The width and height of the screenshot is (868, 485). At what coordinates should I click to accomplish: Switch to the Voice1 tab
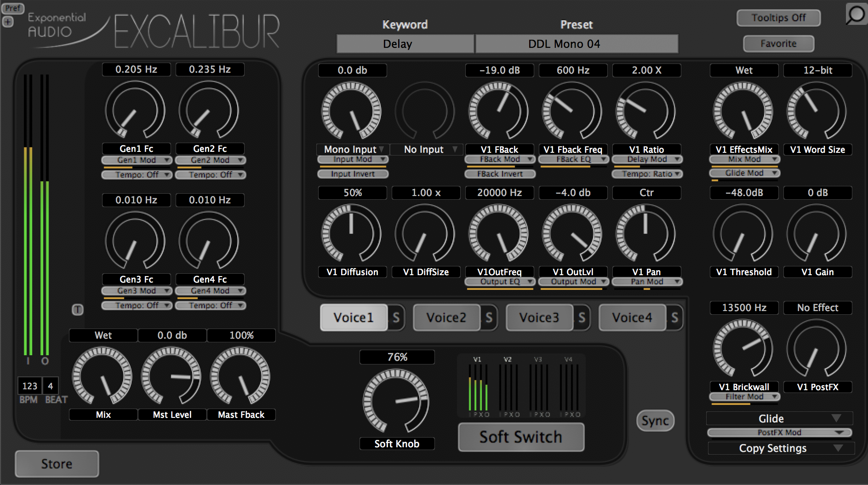click(354, 318)
